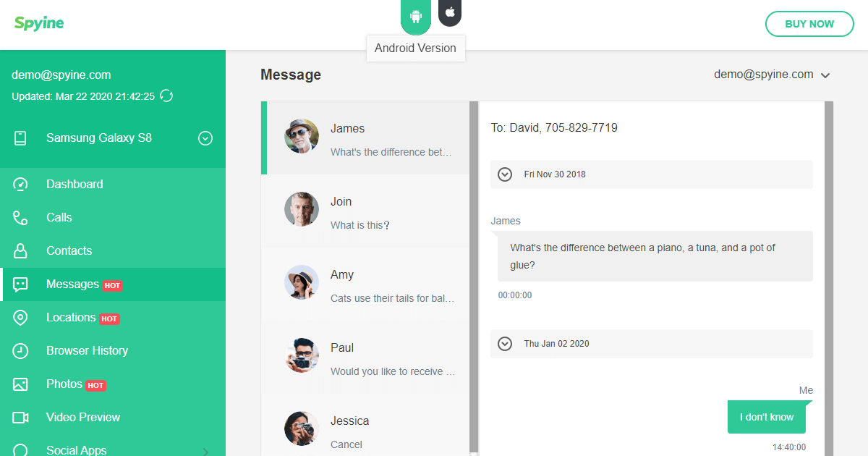
Task: Open the Calls phone icon
Action: pyautogui.click(x=20, y=218)
